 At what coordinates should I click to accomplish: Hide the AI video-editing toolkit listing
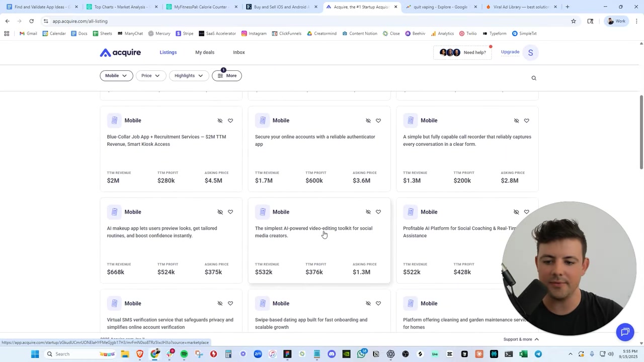point(368,212)
